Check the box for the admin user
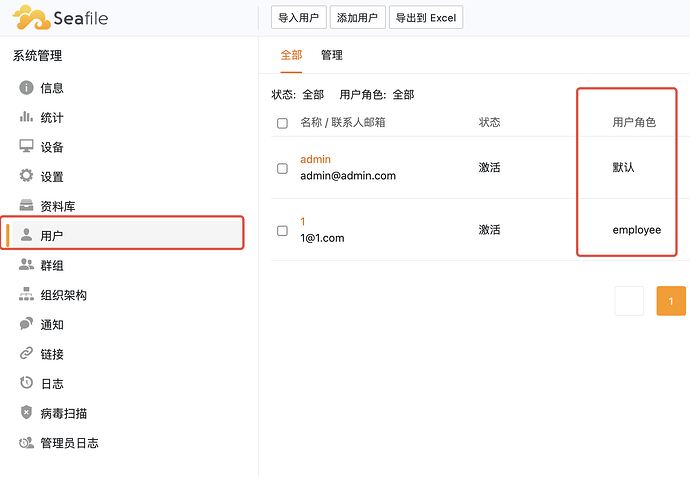 [282, 168]
